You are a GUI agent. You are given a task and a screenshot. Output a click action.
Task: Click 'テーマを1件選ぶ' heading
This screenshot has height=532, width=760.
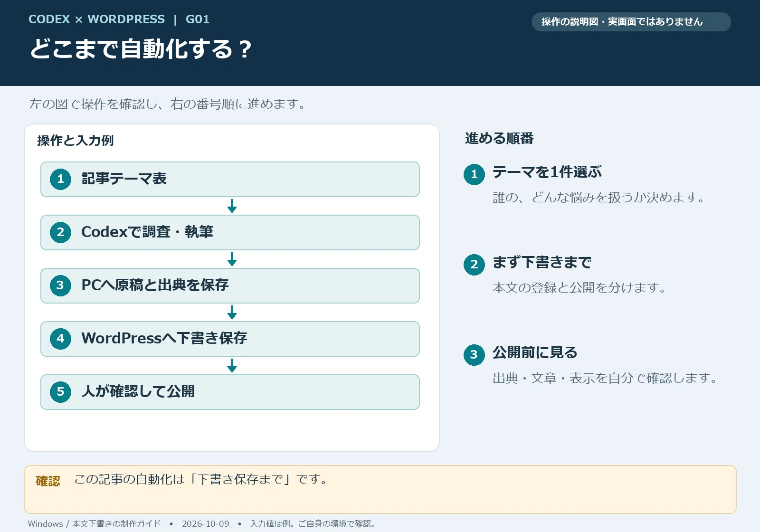(x=547, y=172)
